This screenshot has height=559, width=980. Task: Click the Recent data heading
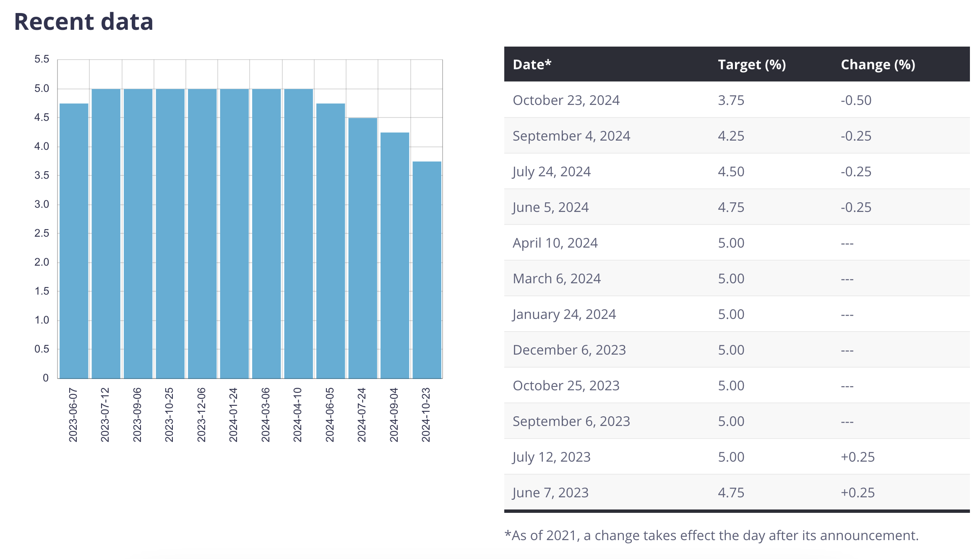click(84, 21)
